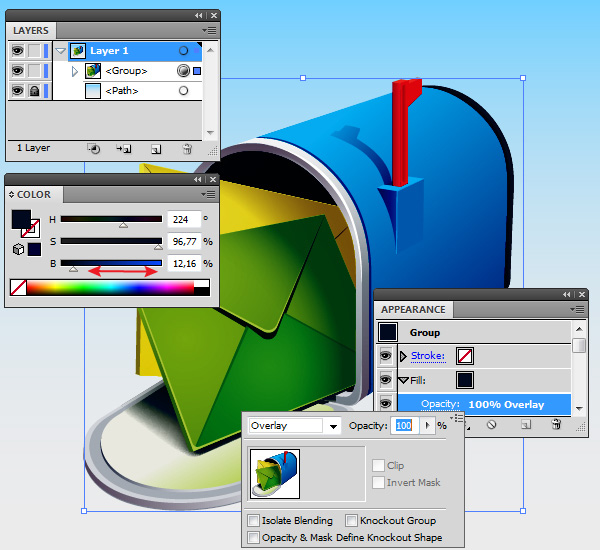This screenshot has width=600, height=550.
Task: Select the Color panel tab
Action: coord(33,195)
